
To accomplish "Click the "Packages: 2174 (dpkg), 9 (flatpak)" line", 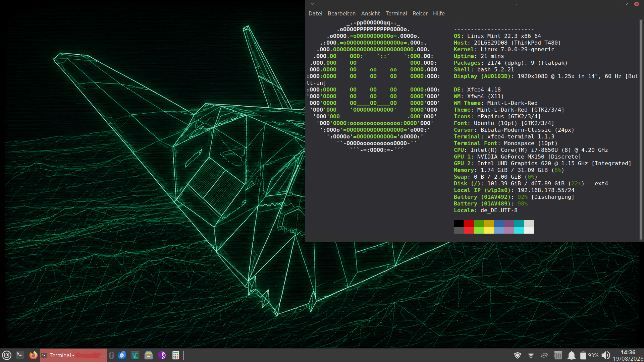I will pyautogui.click(x=511, y=63).
